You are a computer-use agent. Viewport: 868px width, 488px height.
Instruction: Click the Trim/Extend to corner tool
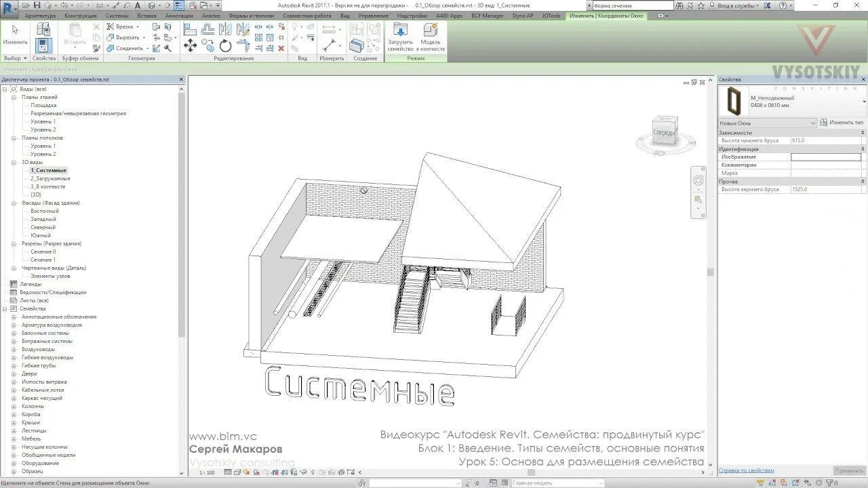point(243,45)
